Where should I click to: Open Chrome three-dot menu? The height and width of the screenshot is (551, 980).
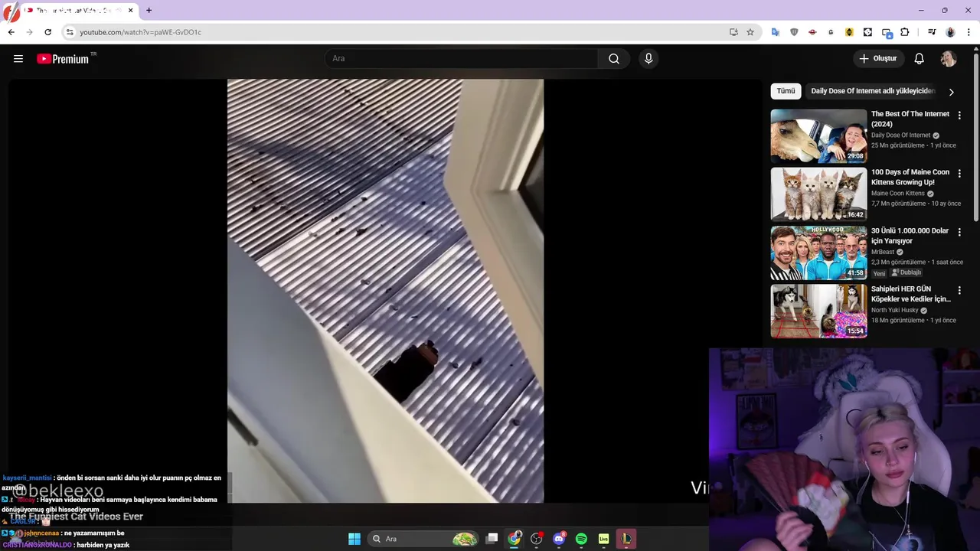pos(968,32)
